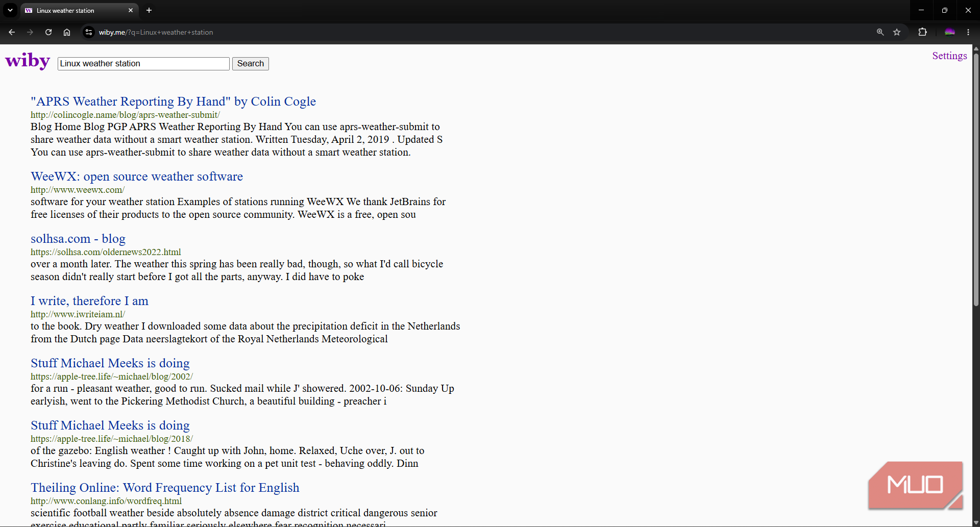Open the extensions puzzle icon
The width and height of the screenshot is (980, 527).
click(922, 32)
